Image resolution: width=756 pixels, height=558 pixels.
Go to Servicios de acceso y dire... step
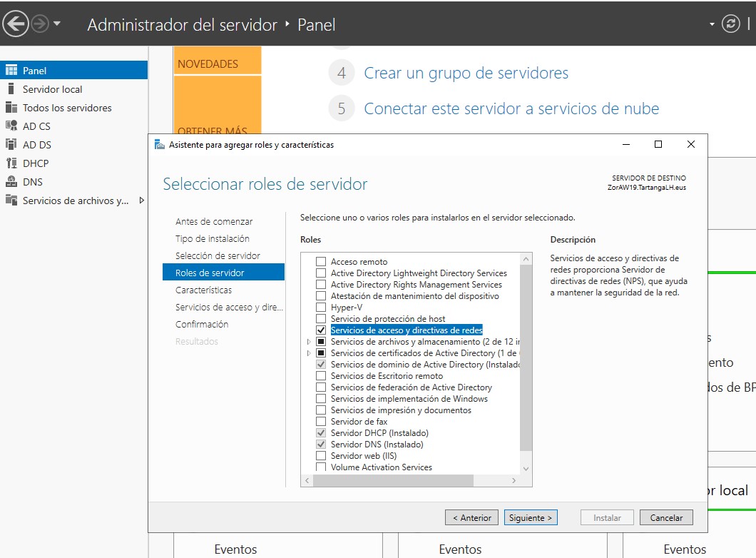pos(229,308)
